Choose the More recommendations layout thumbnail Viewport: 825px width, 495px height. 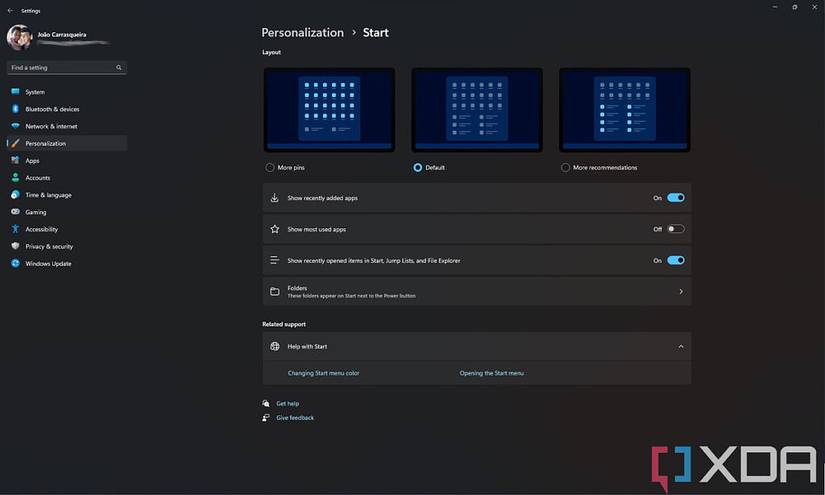click(x=625, y=110)
